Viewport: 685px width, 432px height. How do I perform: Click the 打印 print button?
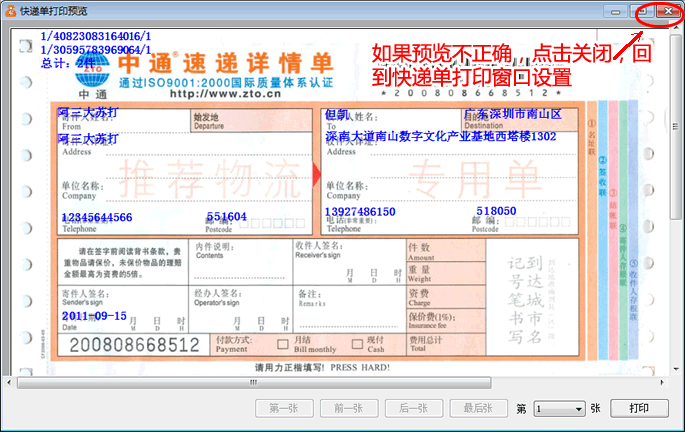[639, 408]
